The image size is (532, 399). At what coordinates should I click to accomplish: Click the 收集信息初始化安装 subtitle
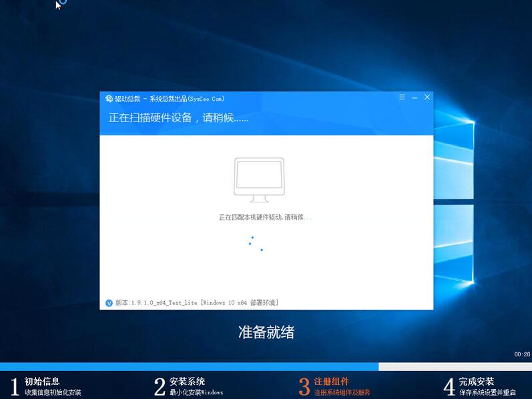tap(53, 392)
